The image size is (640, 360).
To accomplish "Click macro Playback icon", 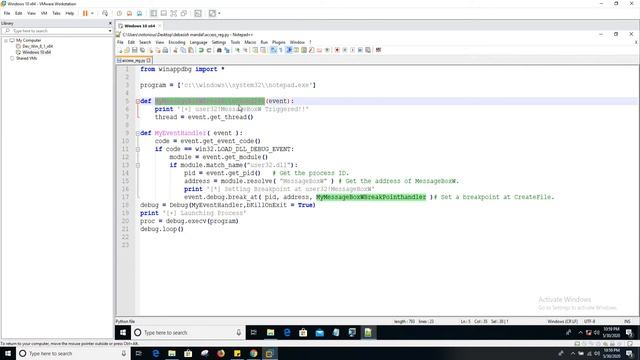I will [x=353, y=50].
